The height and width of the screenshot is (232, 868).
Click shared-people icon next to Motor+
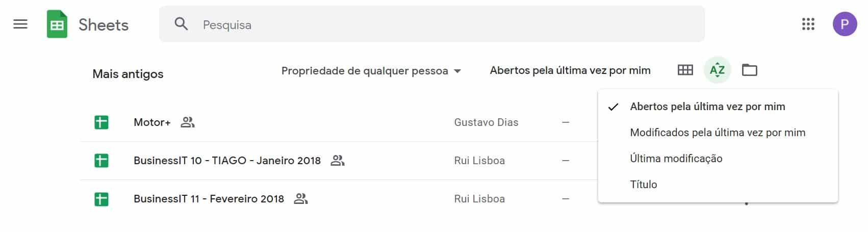click(188, 122)
